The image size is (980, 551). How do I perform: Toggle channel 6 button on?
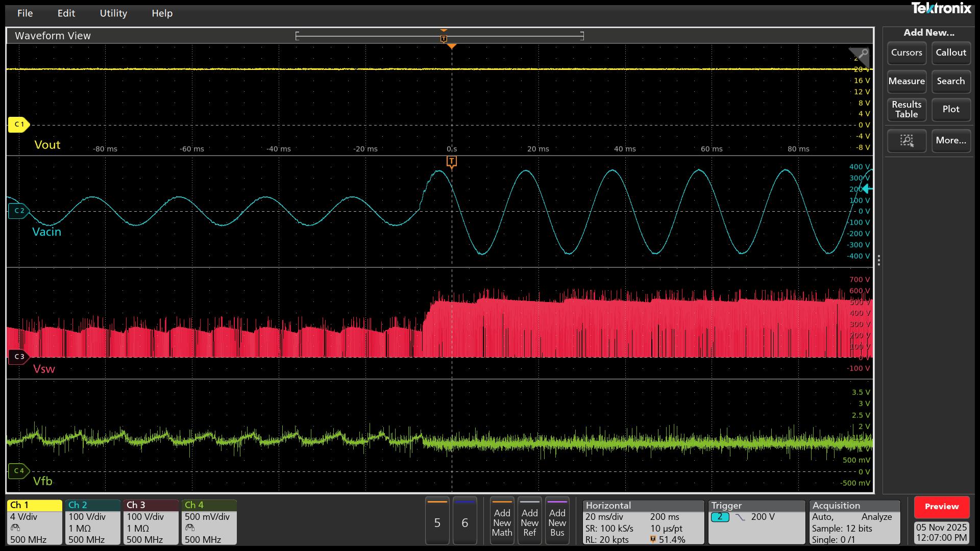pos(464,521)
